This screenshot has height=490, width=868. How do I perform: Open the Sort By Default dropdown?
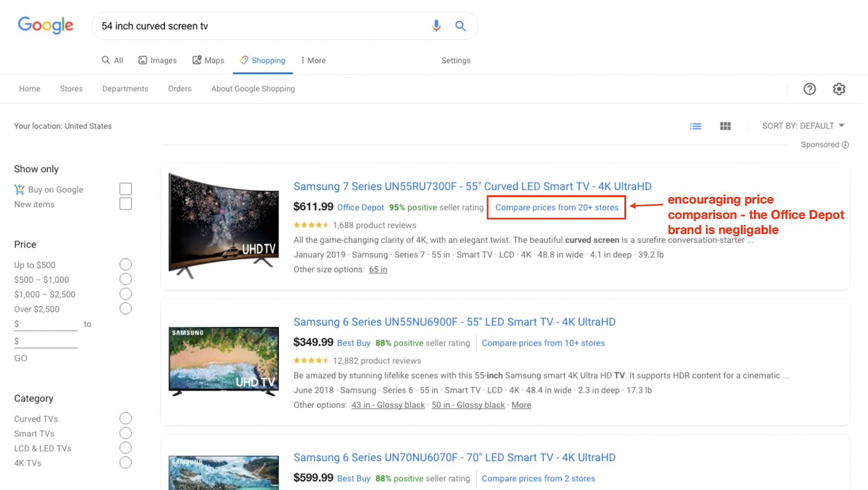[x=803, y=126]
